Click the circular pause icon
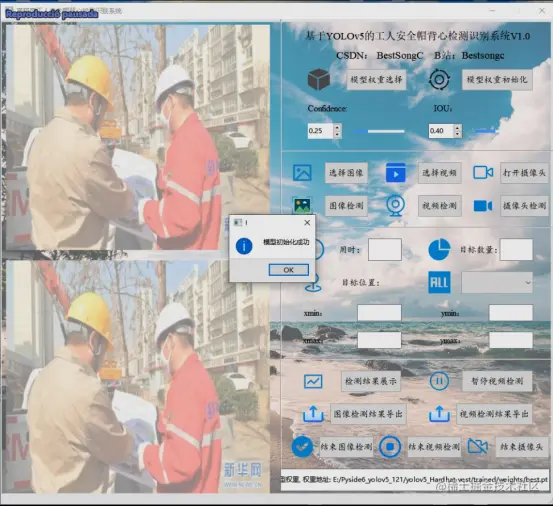The image size is (554, 507). [439, 381]
